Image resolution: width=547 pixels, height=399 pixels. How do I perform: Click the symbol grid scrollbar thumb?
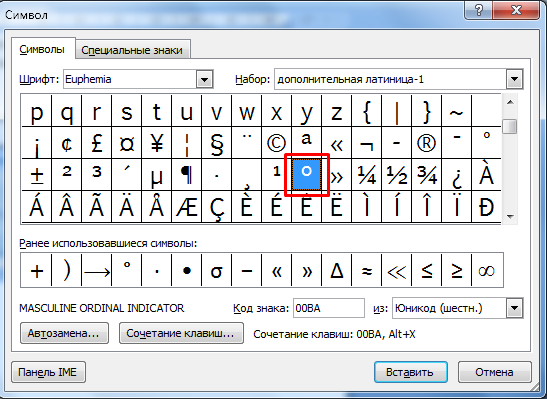[510, 126]
